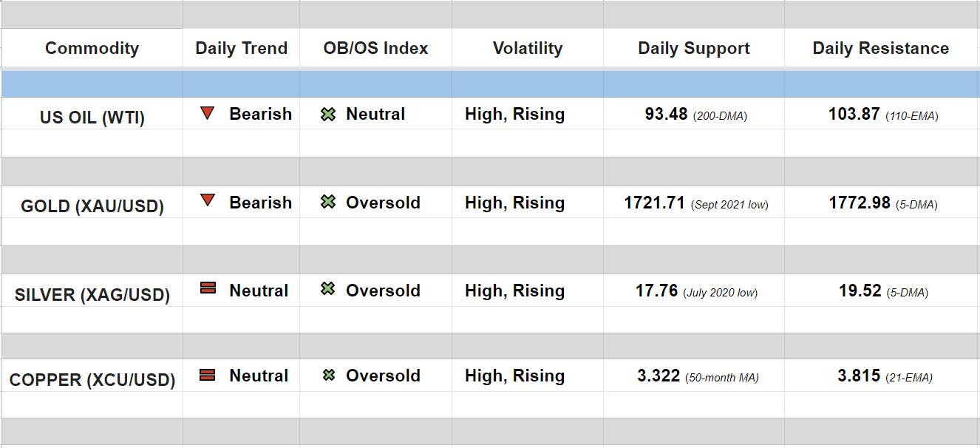The image size is (980, 448).
Task: Select the Commodity column header
Action: [x=92, y=49]
